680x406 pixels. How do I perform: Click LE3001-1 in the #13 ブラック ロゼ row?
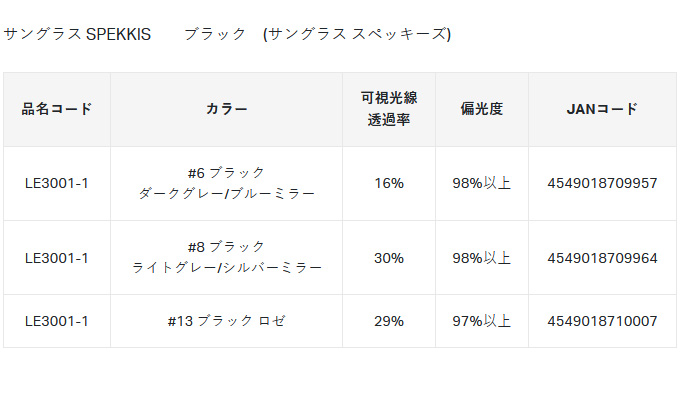point(57,321)
